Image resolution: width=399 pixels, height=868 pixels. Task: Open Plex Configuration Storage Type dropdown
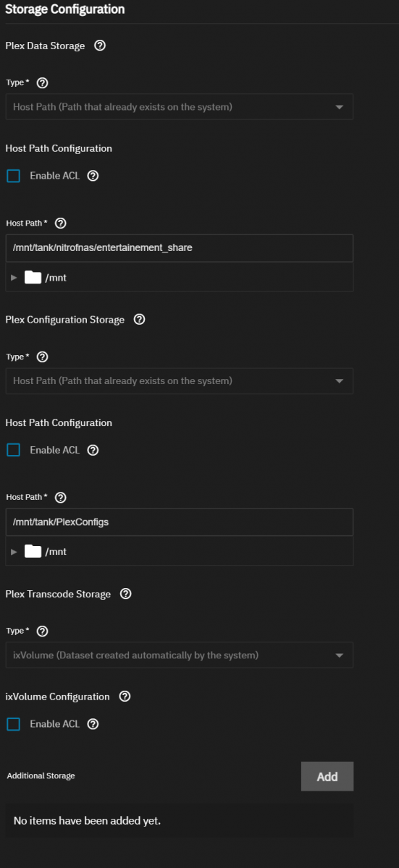click(x=179, y=381)
